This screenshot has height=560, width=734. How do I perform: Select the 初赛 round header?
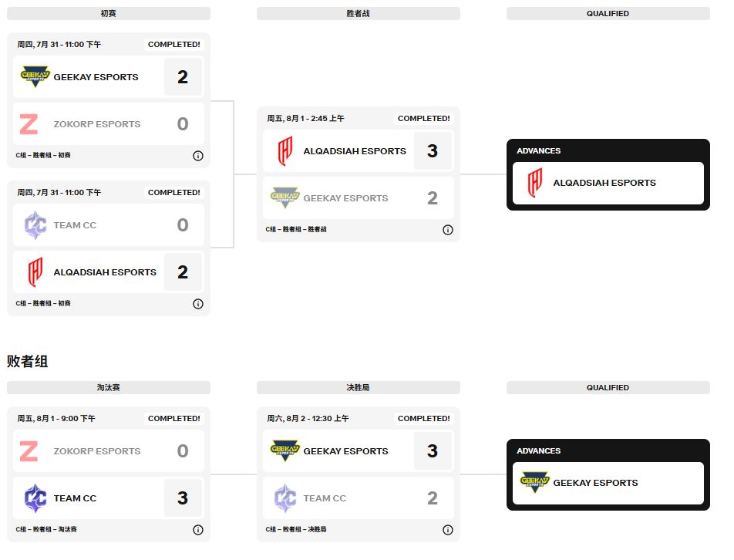pyautogui.click(x=109, y=14)
